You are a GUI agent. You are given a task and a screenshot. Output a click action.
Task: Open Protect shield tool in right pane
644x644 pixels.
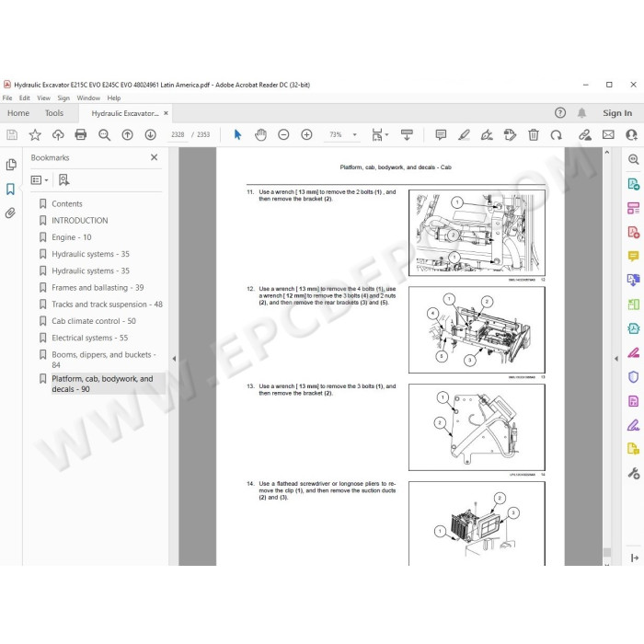pos(633,376)
